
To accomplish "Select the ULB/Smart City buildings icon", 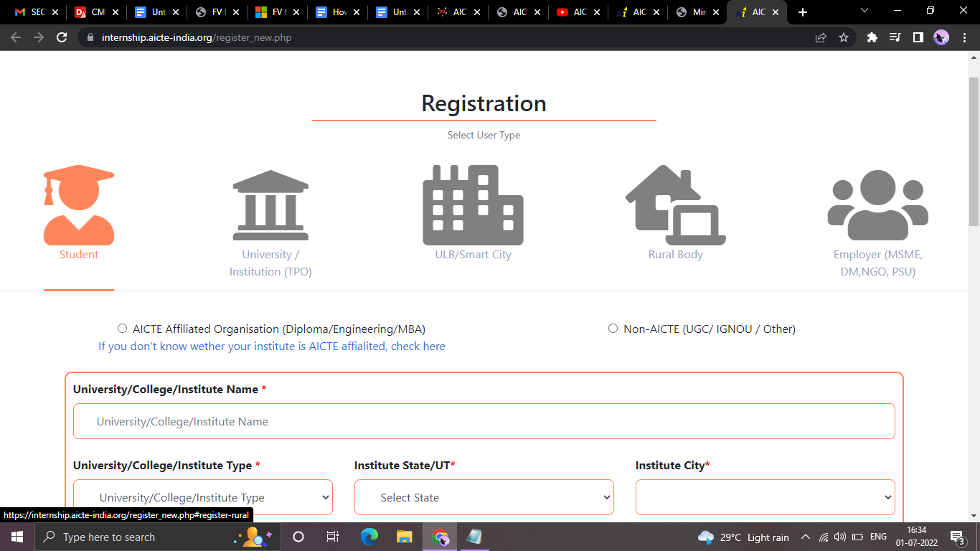I will (x=473, y=206).
